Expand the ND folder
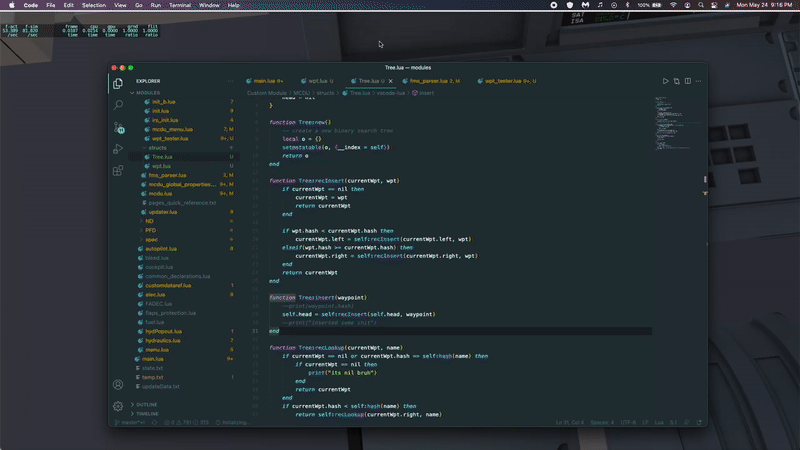Screen dimensions: 800x450 [x=149, y=221]
